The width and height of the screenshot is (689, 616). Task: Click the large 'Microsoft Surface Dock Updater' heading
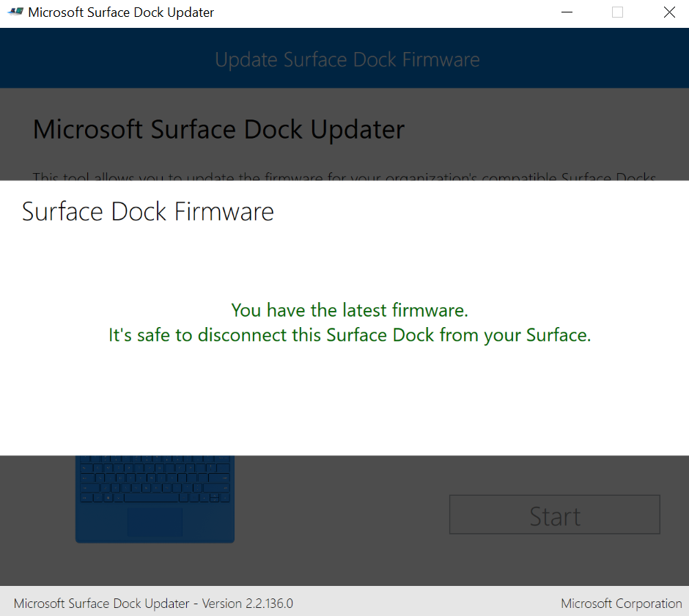[x=218, y=130]
